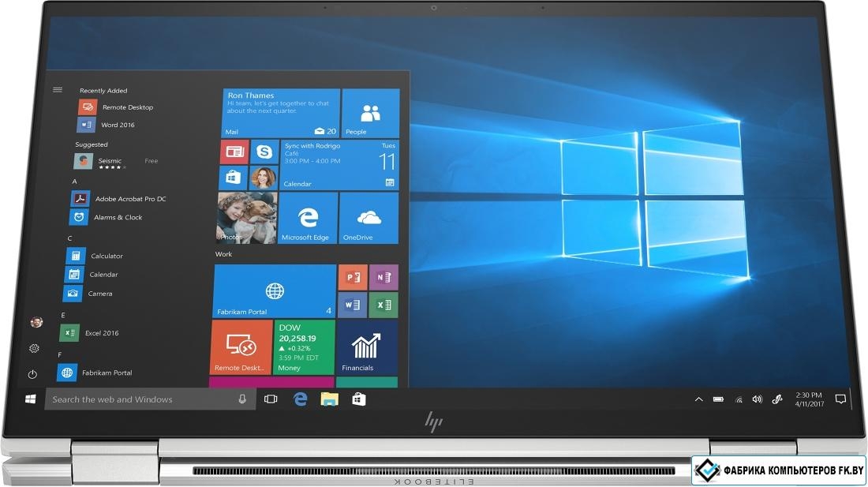Open Remote Desktop from Recently Added list

click(116, 107)
